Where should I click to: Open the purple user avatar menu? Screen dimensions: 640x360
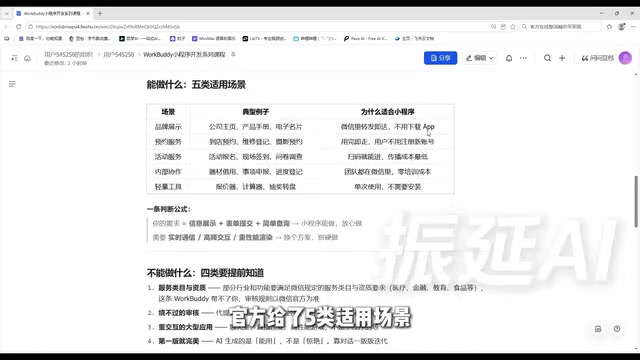(625, 58)
